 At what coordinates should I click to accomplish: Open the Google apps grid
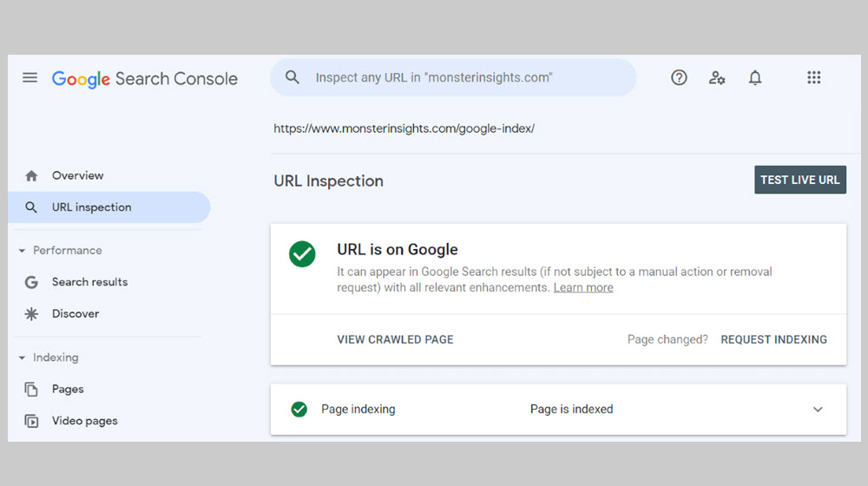(x=814, y=77)
